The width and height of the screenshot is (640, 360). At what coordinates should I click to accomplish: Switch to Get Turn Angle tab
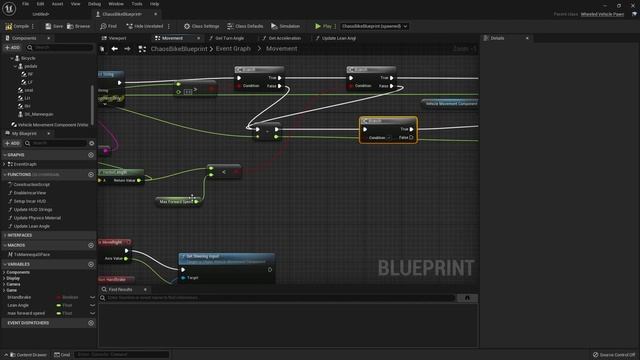[x=227, y=38]
